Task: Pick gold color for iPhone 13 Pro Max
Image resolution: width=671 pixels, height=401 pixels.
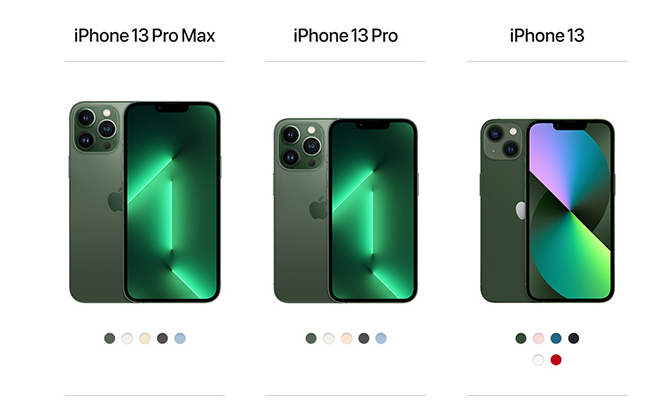Action: [145, 339]
